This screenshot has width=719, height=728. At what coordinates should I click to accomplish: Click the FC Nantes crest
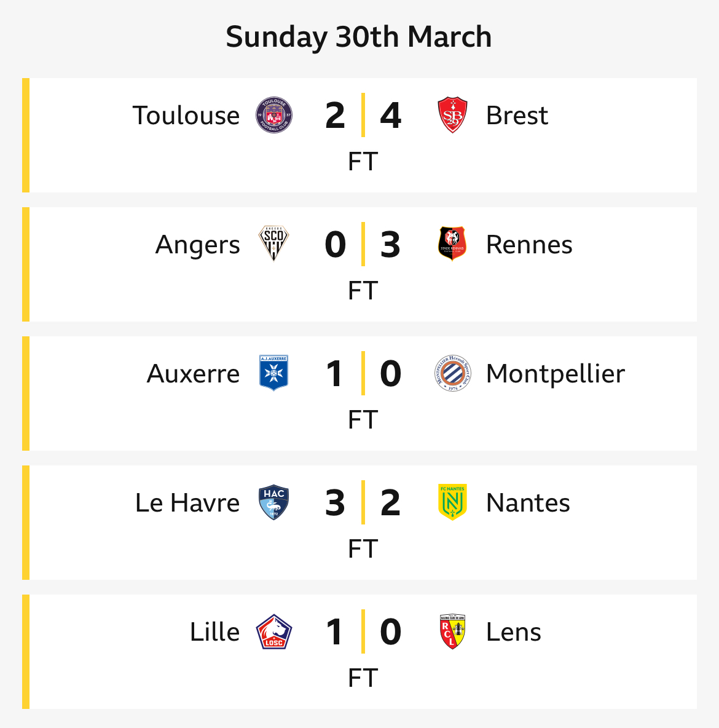452,502
